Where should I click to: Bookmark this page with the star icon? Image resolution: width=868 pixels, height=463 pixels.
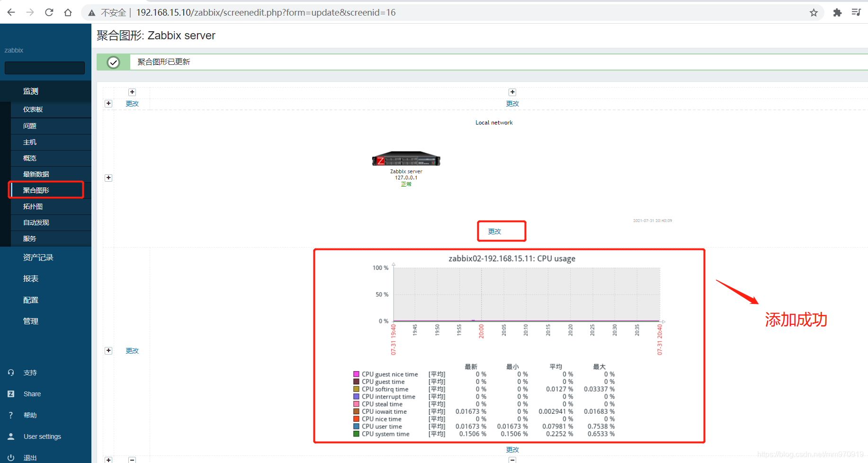point(814,13)
